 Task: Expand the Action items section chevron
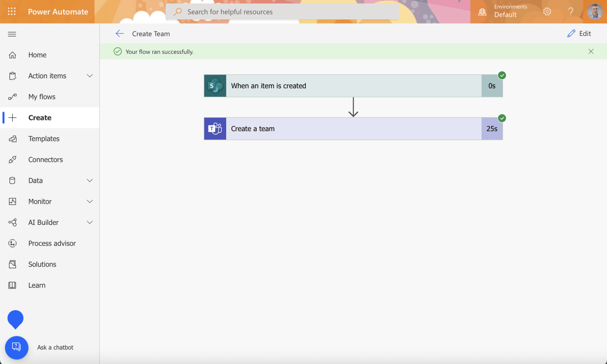90,76
